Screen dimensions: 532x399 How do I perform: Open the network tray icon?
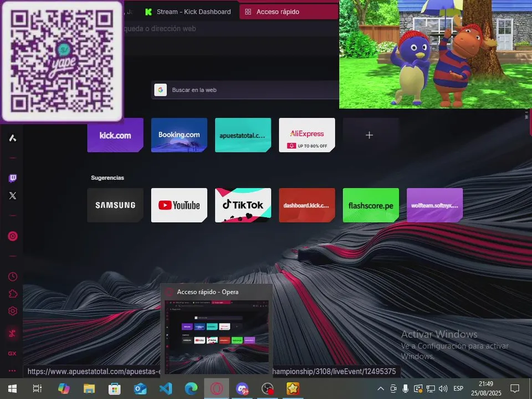[x=431, y=388]
